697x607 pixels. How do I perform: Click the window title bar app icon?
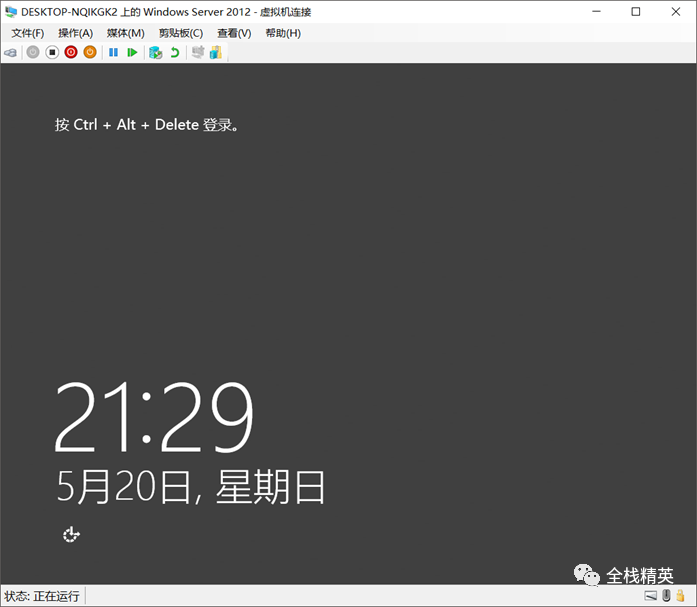click(x=11, y=12)
